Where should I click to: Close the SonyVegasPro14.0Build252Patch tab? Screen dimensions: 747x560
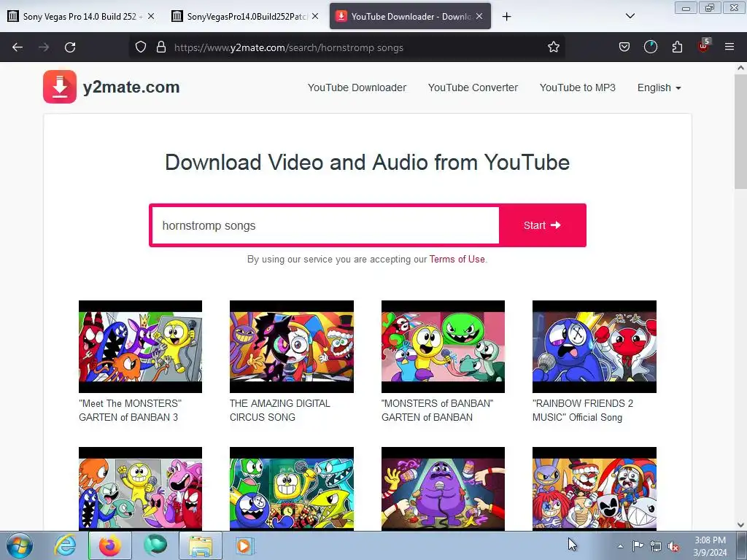point(315,16)
